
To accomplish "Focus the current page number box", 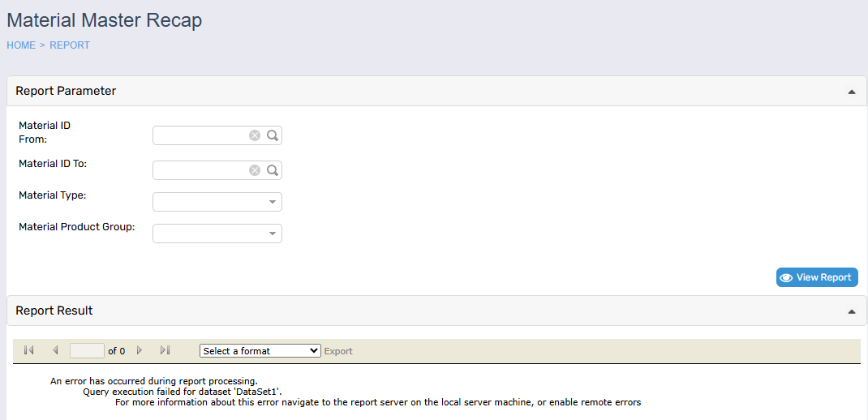I will pos(87,351).
